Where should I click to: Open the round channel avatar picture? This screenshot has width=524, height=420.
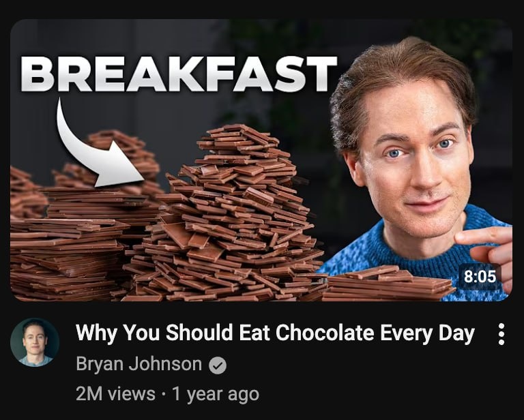tap(35, 342)
